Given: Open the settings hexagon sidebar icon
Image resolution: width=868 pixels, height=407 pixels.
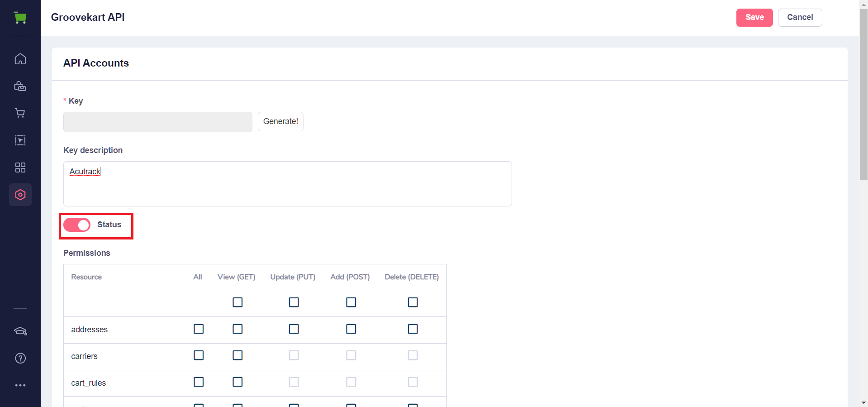Looking at the screenshot, I should coord(20,195).
